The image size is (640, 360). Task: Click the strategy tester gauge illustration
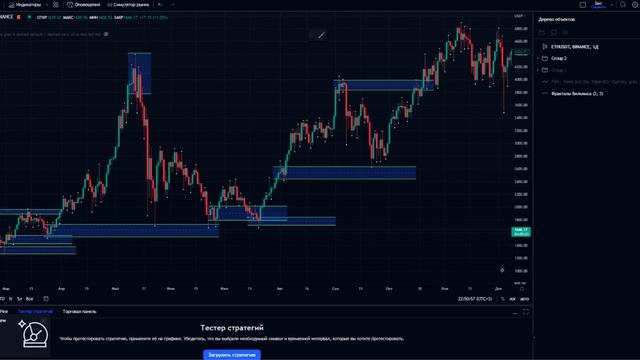click(x=34, y=335)
